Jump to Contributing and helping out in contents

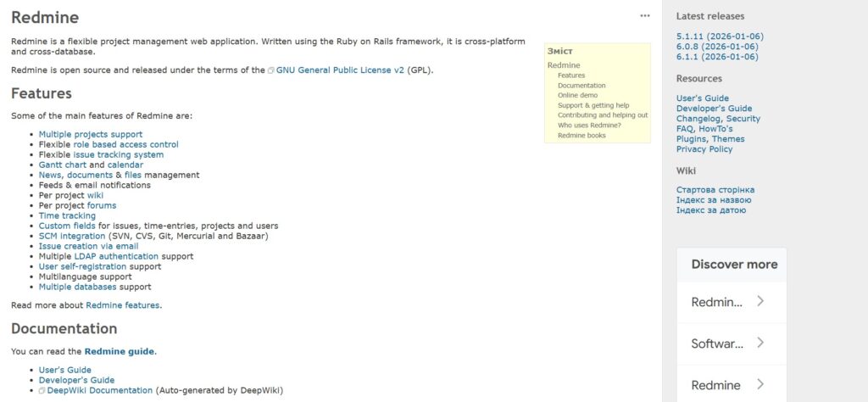pos(603,115)
